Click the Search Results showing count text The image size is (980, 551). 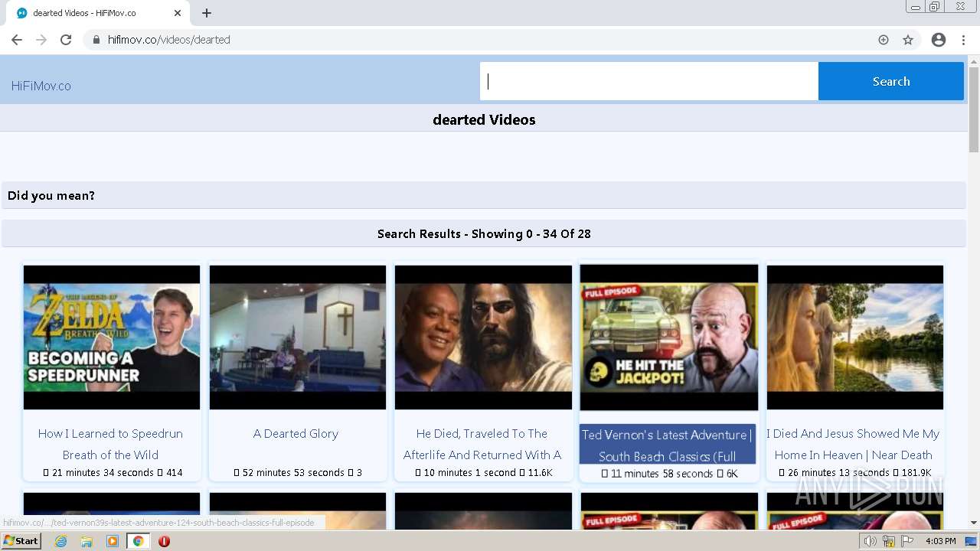[484, 234]
